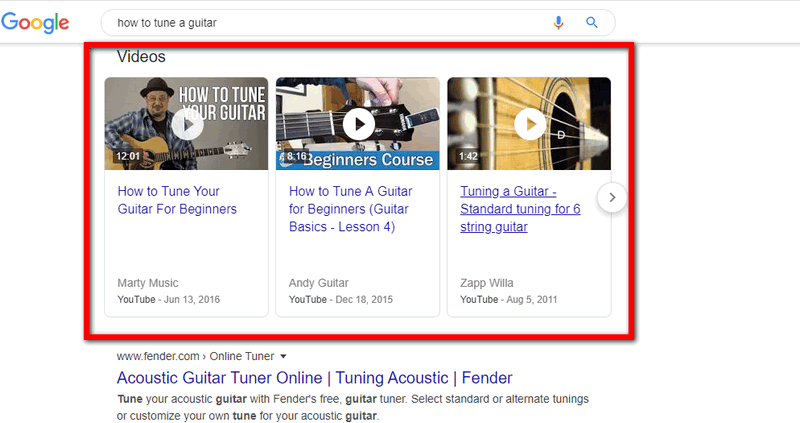Click 'YouTube - Aug 5, 2011' source text
Image resolution: width=800 pixels, height=423 pixels.
click(x=509, y=300)
